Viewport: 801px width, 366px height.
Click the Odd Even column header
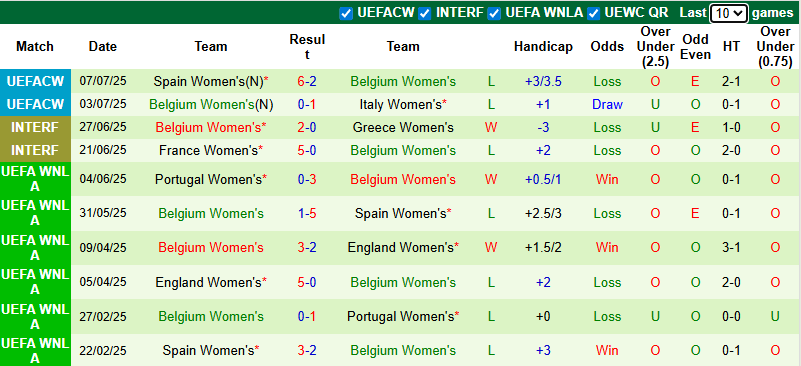pyautogui.click(x=696, y=47)
